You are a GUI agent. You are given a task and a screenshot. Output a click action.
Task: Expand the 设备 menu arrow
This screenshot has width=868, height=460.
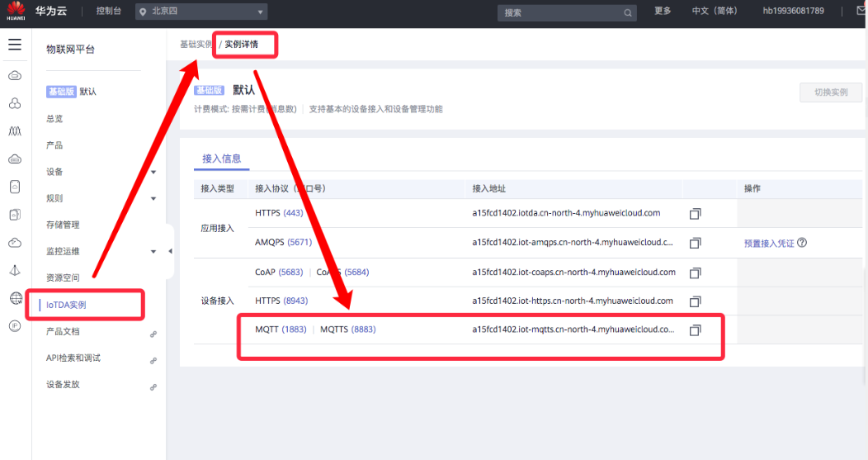(x=153, y=173)
